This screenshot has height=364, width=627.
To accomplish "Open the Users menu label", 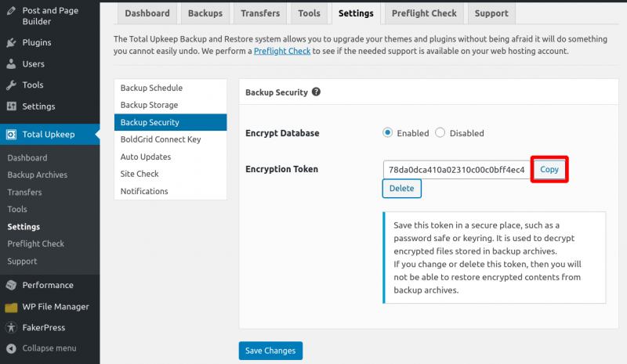I will (33, 63).
